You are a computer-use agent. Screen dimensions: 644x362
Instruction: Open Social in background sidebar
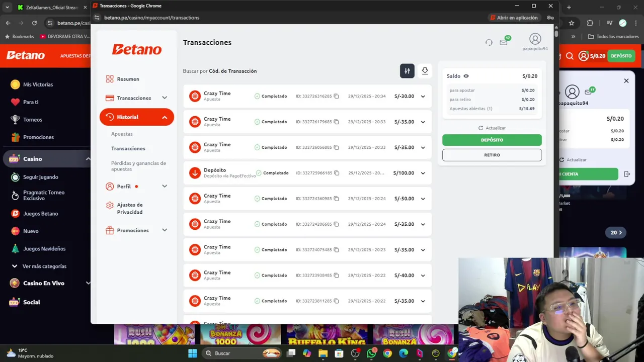31,302
